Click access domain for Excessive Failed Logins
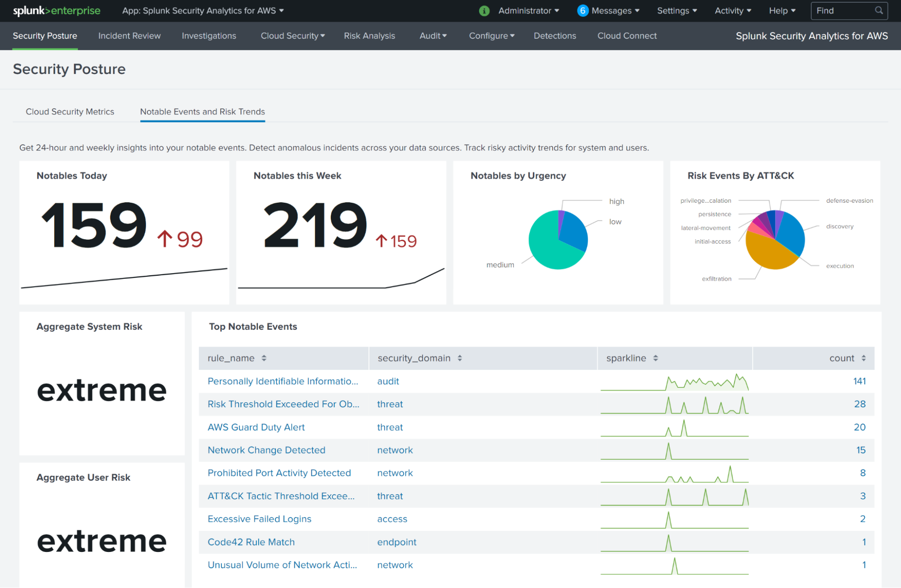This screenshot has width=901, height=588. click(392, 519)
